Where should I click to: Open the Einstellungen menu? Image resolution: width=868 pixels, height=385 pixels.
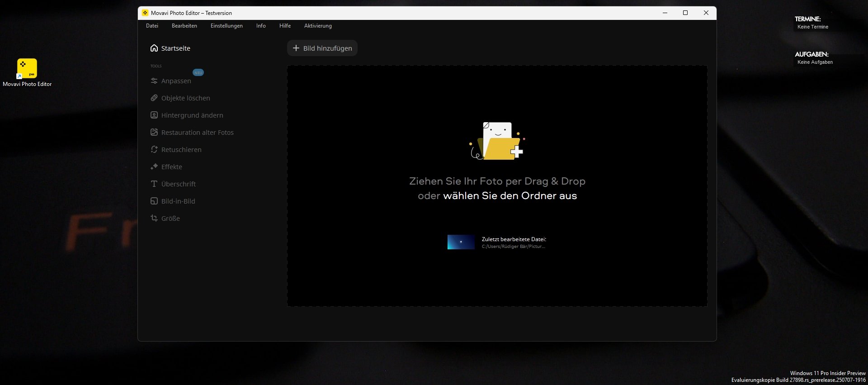(226, 26)
